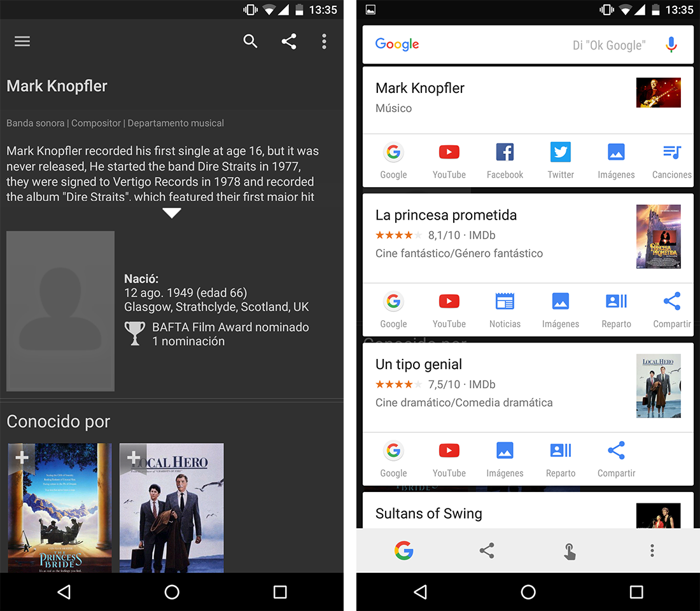Add Local Hero to watchlist
This screenshot has height=611, width=700.
(133, 458)
